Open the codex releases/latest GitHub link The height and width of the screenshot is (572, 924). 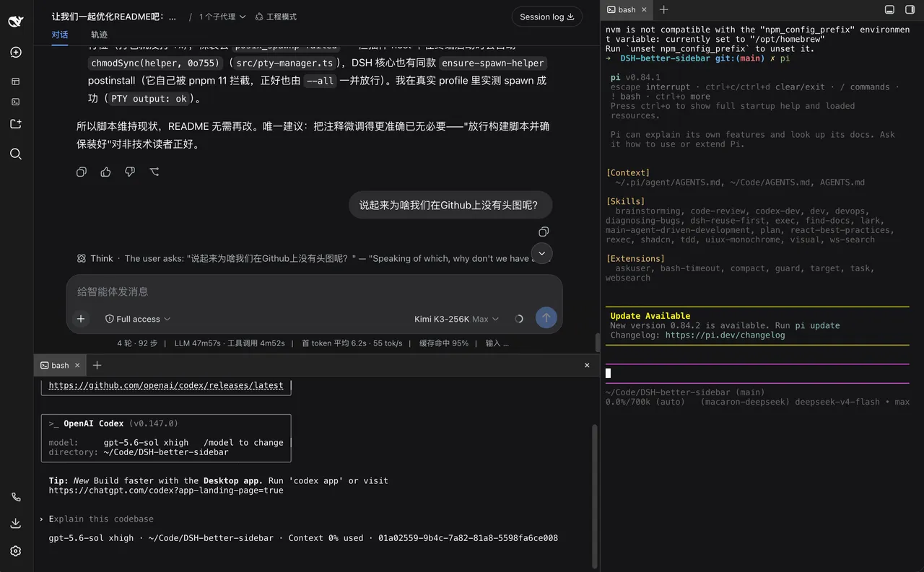(x=166, y=386)
